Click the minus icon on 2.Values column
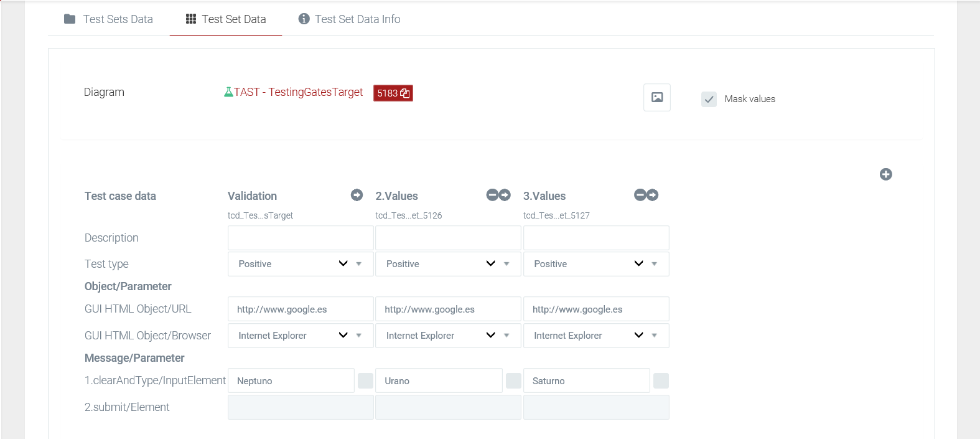The width and height of the screenshot is (980, 439). [x=492, y=196]
